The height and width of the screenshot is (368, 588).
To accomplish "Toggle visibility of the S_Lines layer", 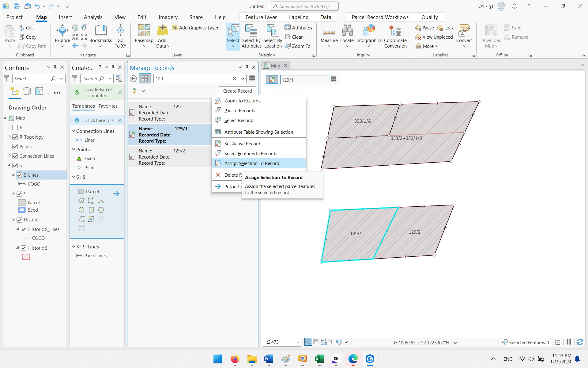I will coord(20,175).
